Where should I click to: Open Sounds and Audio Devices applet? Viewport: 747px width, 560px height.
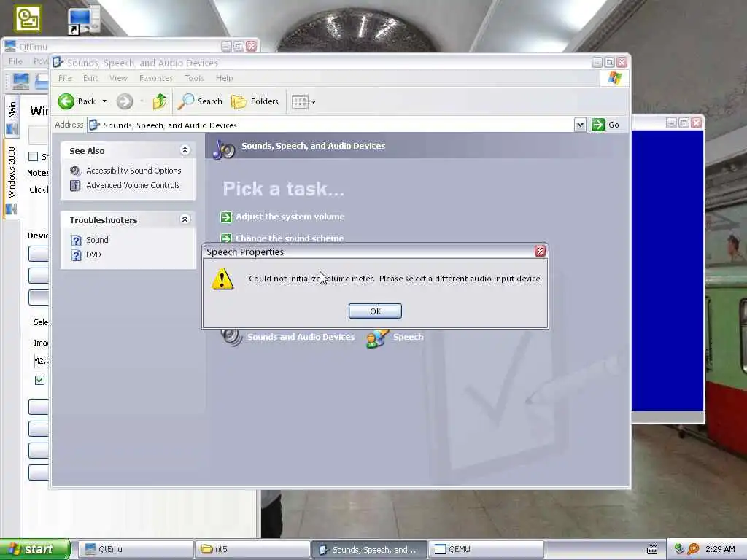point(301,337)
